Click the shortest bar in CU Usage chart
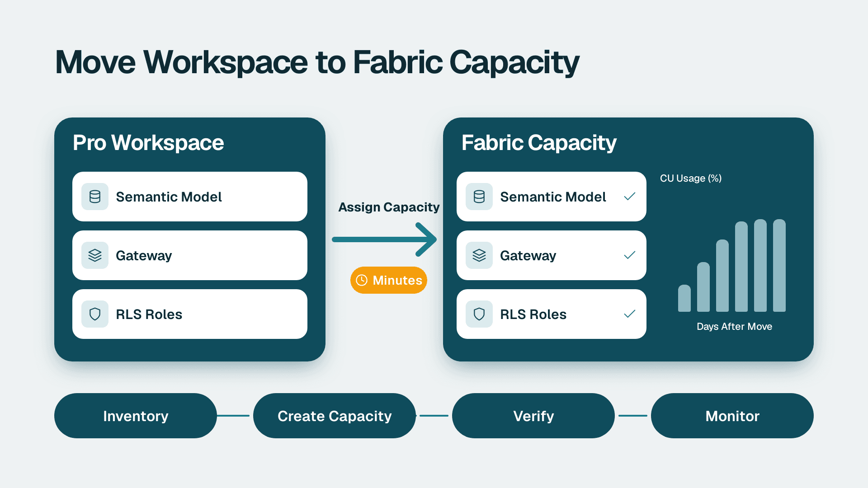The width and height of the screenshot is (868, 488). (684, 298)
